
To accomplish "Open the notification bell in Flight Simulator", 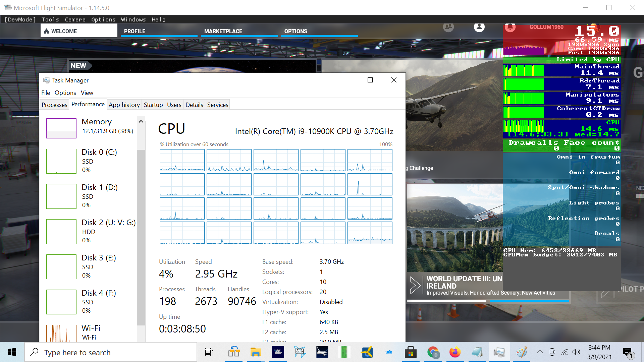I will [x=510, y=27].
